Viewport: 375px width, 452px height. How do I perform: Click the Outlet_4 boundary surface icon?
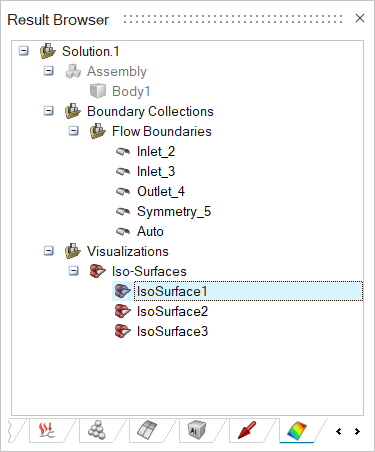[123, 192]
